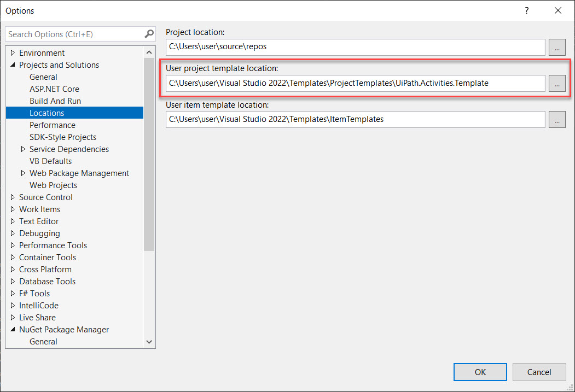This screenshot has height=392, width=575.
Task: Select Build And Run options page
Action: [55, 101]
